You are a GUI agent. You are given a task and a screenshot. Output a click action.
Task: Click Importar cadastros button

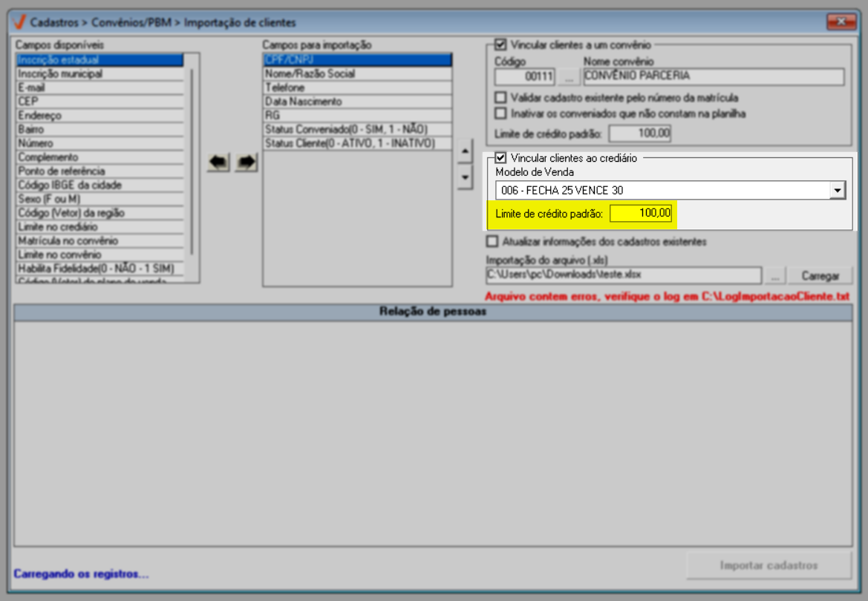point(769,565)
